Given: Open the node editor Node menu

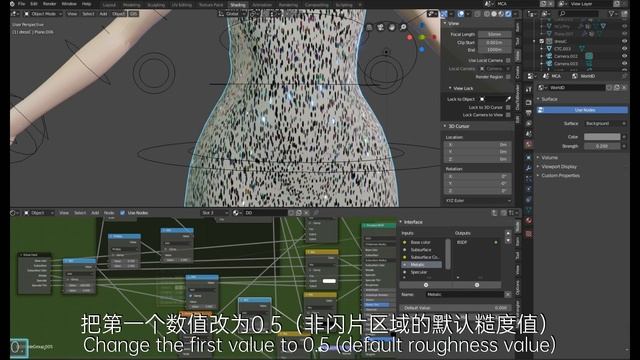Looking at the screenshot, I should tap(109, 213).
